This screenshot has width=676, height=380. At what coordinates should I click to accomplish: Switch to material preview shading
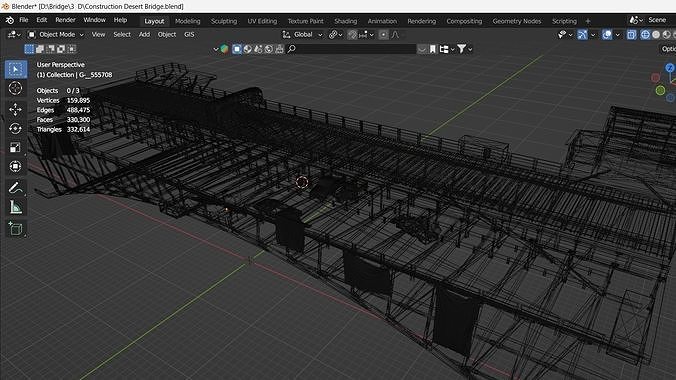pos(667,35)
